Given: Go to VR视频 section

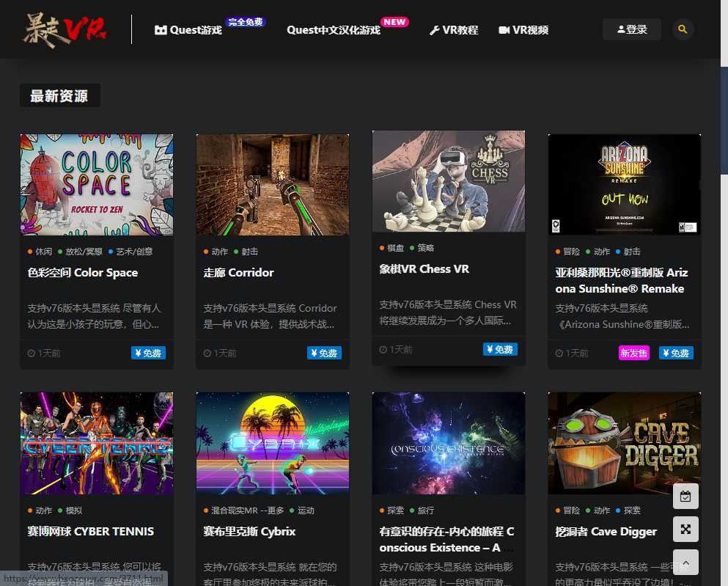Looking at the screenshot, I should 523,30.
